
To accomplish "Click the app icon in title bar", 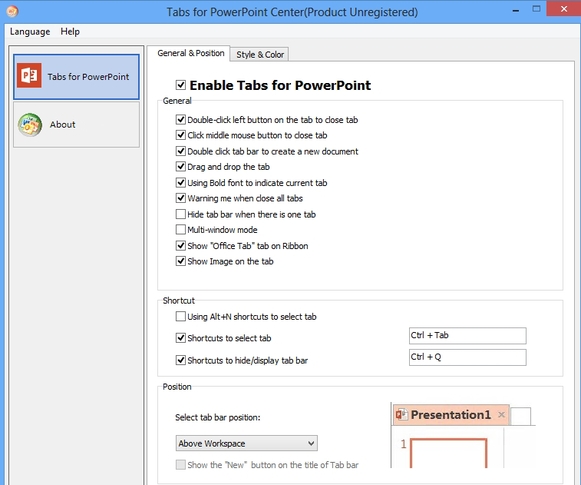I will [12, 11].
